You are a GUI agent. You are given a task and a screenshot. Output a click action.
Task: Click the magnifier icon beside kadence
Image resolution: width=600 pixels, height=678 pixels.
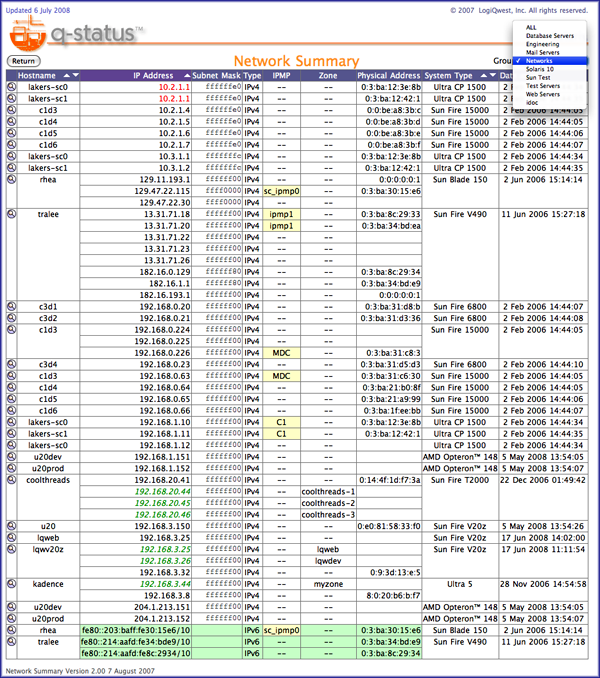click(12, 584)
